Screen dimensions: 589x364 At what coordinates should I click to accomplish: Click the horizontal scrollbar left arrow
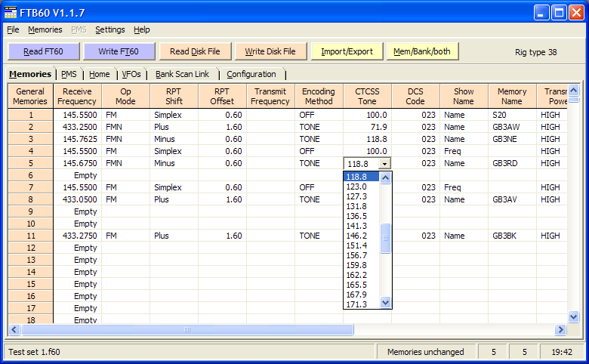pos(14,330)
